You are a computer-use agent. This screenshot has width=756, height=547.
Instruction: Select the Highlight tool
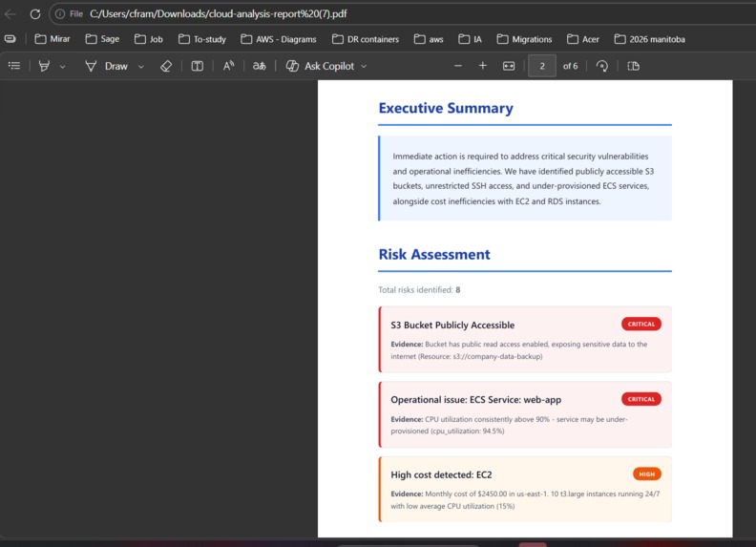click(x=44, y=66)
